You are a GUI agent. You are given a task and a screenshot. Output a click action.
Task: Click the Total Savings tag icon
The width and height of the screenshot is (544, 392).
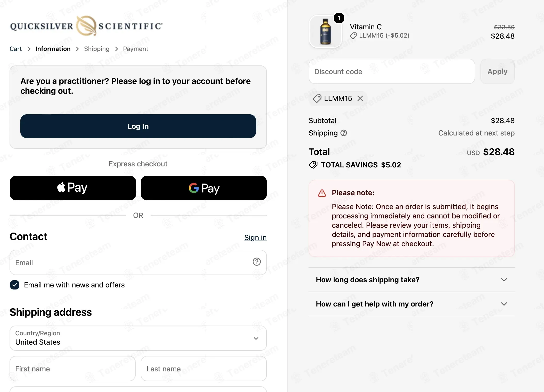pos(313,165)
